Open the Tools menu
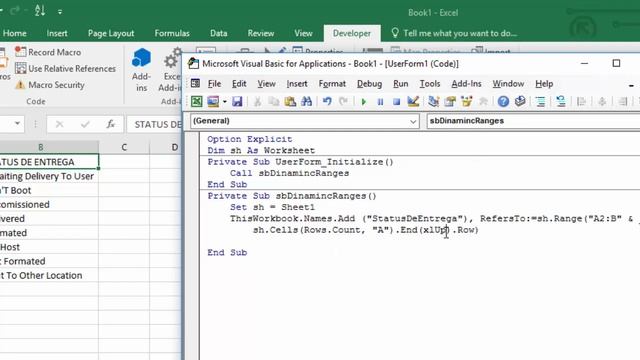Screen dimensions: 640x360 click(x=430, y=84)
